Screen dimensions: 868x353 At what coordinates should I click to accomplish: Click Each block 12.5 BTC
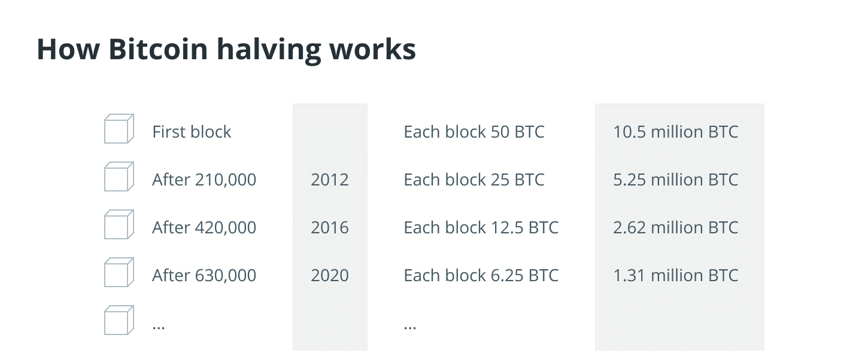tap(481, 227)
